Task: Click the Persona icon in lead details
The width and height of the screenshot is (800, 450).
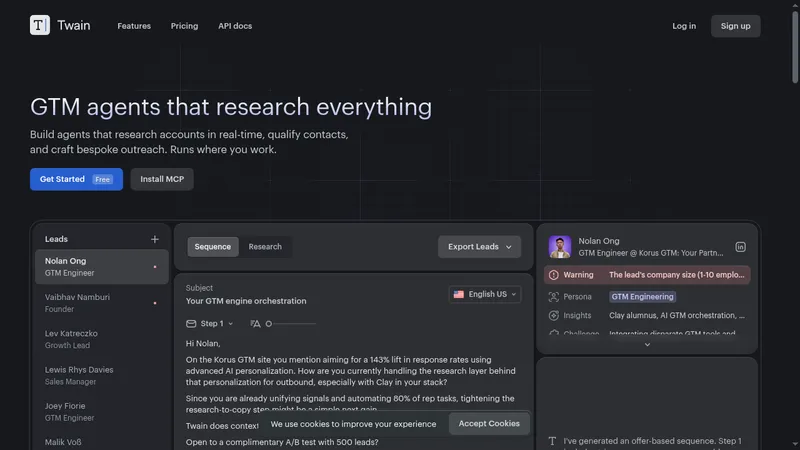Action: click(554, 297)
